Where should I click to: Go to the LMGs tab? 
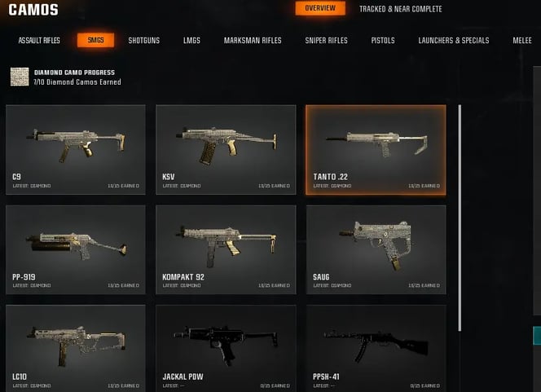191,41
